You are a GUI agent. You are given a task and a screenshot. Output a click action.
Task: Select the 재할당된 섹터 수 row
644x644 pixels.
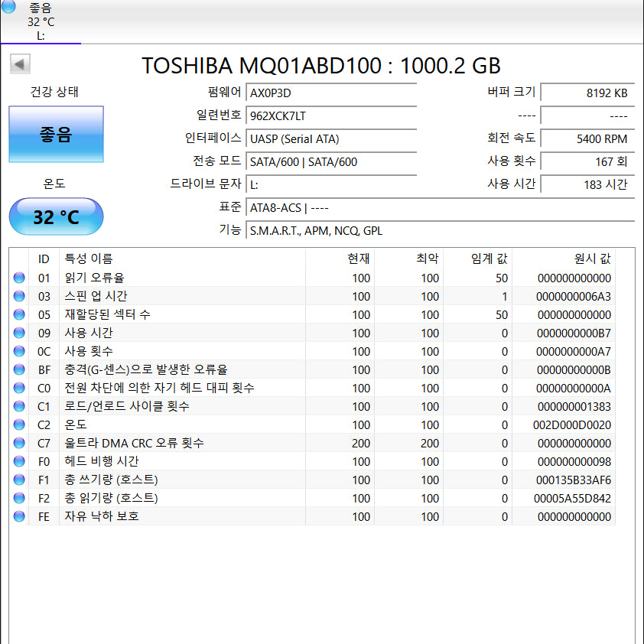[x=312, y=314]
